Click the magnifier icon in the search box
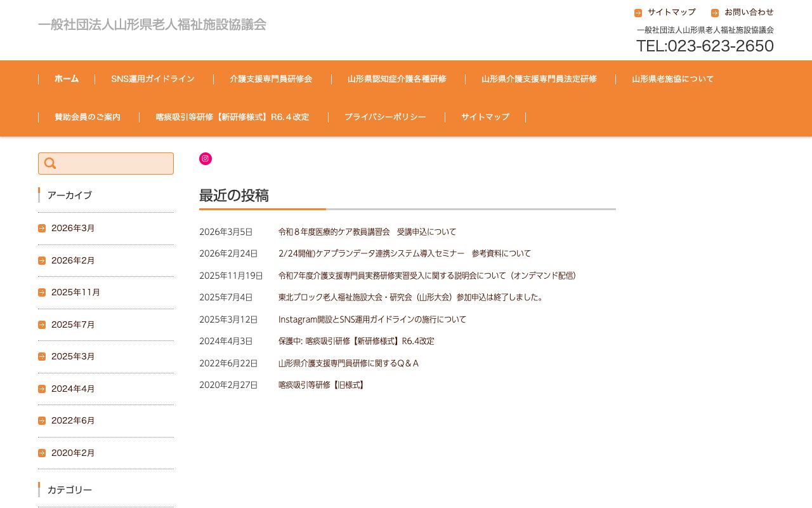This screenshot has width=812, height=508. click(x=50, y=163)
